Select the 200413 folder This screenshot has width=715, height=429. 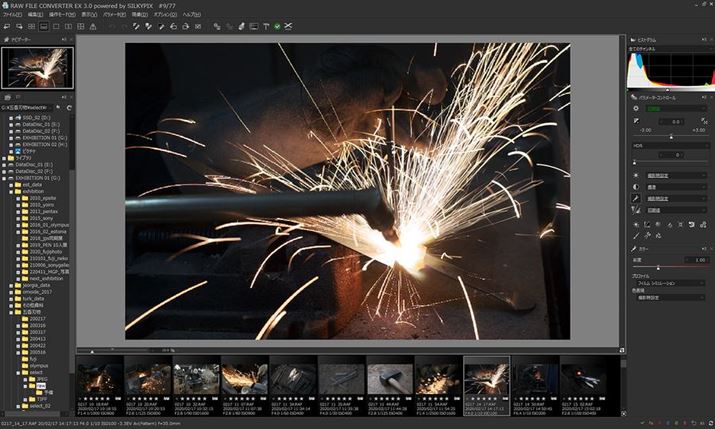37,339
